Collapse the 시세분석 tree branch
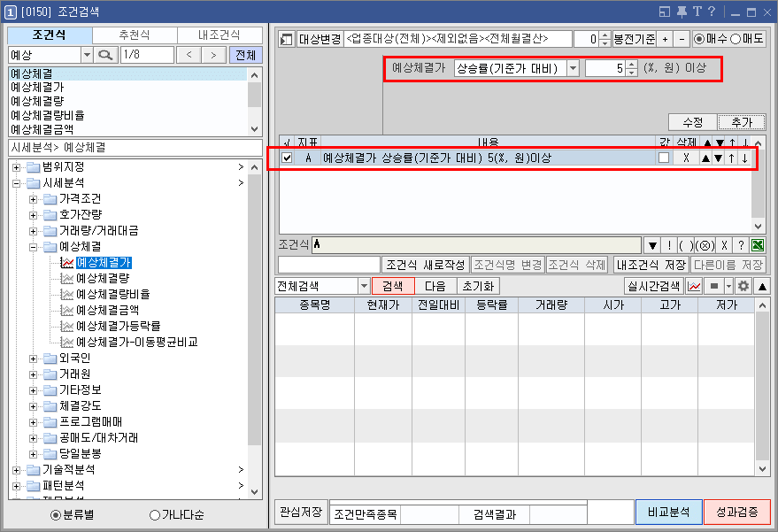 click(16, 185)
